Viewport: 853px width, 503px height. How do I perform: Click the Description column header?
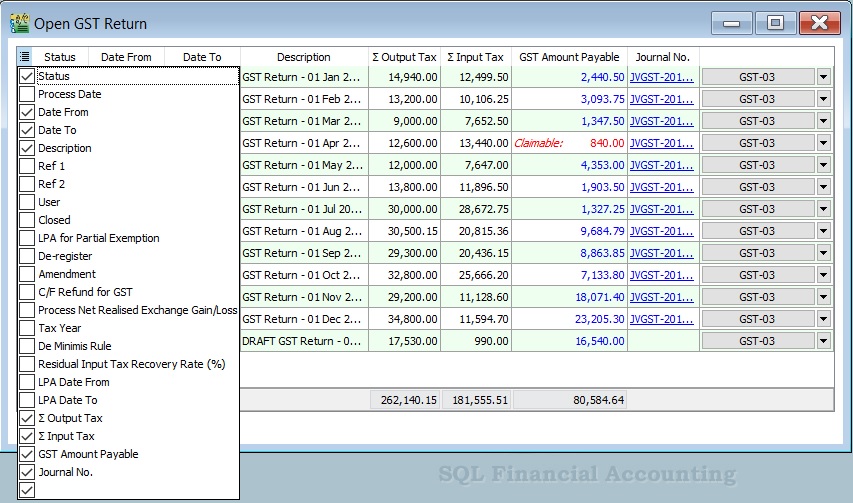coord(304,57)
